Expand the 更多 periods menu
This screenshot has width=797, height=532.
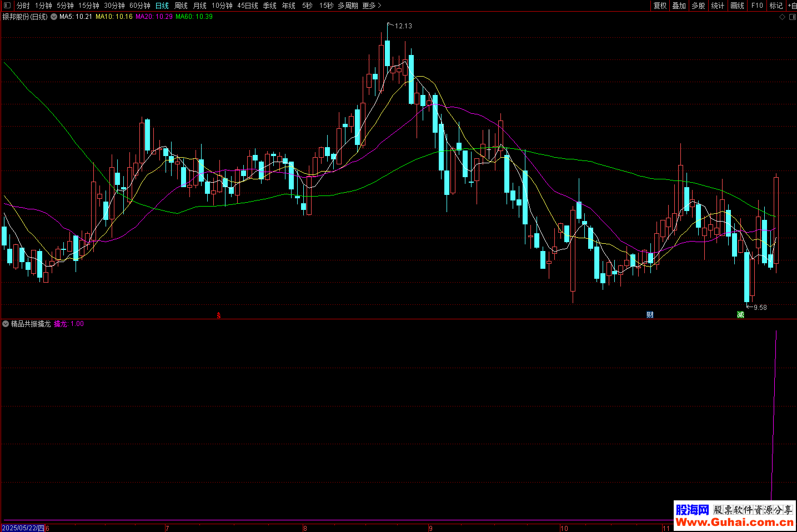pos(372,6)
